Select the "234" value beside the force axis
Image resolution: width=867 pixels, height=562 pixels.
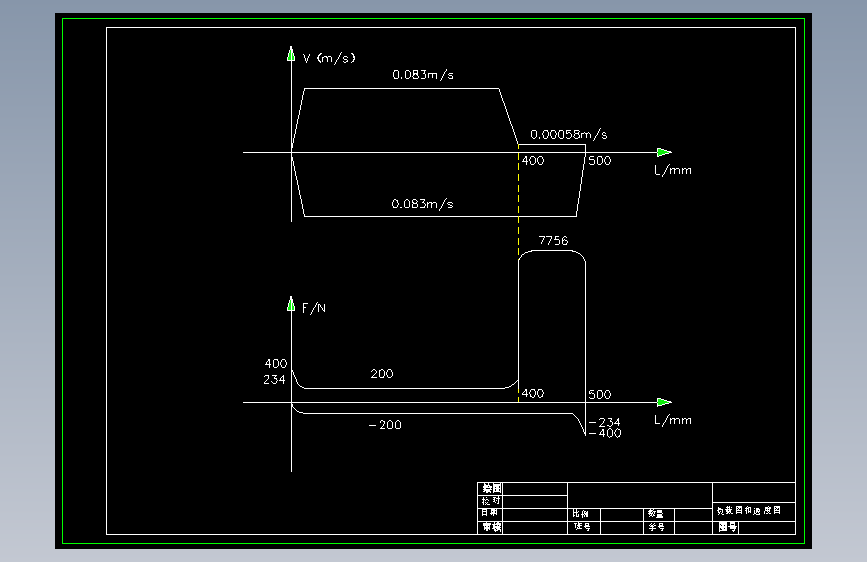[274, 379]
